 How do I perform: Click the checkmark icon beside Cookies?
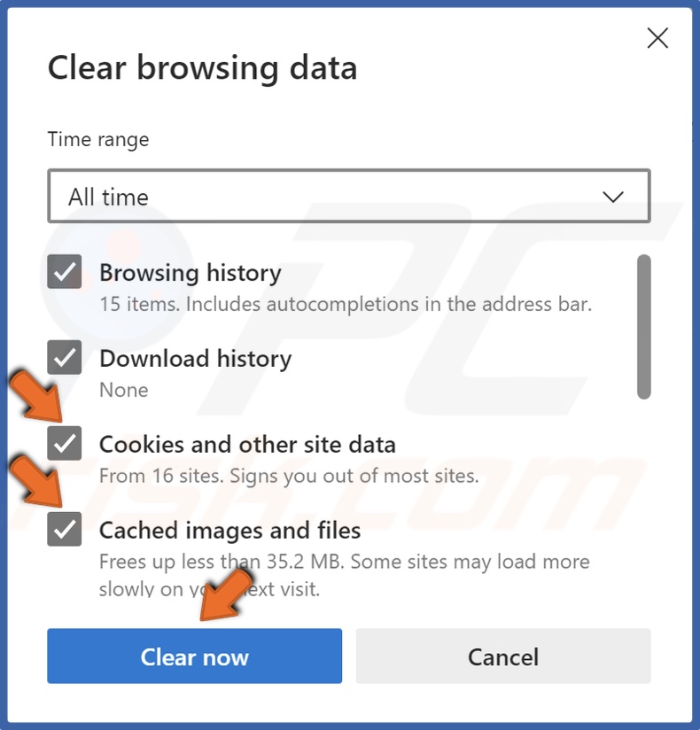(63, 444)
